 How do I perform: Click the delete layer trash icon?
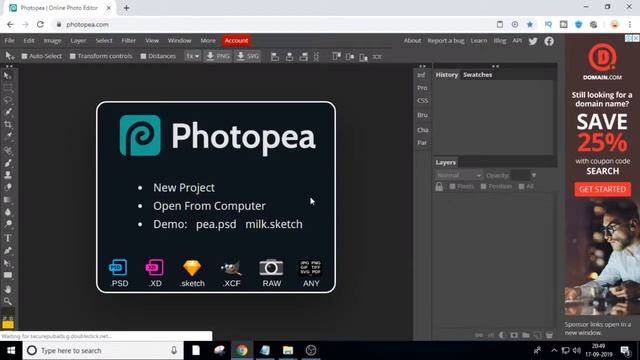[549, 335]
